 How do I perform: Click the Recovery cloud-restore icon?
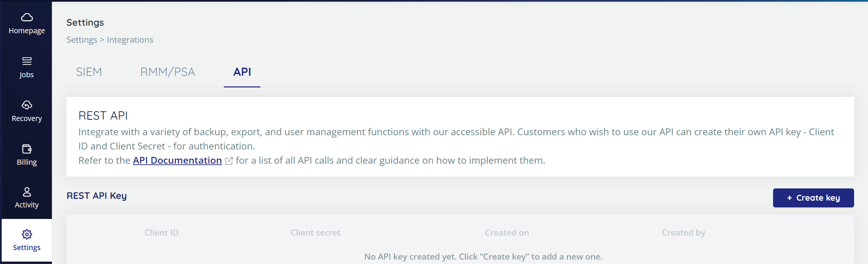pos(27,105)
